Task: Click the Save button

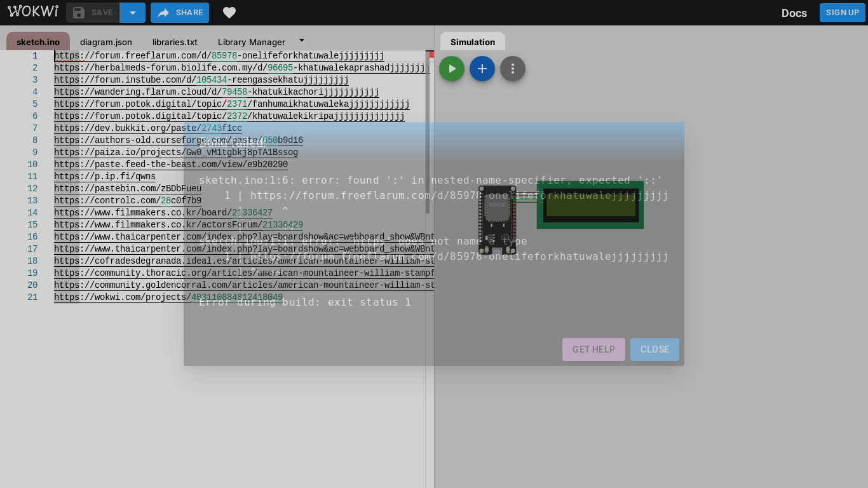Action: (x=93, y=13)
